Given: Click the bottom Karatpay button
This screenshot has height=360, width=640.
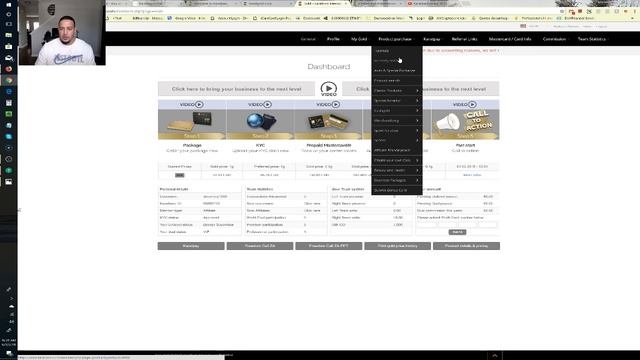Looking at the screenshot, I should [x=191, y=246].
